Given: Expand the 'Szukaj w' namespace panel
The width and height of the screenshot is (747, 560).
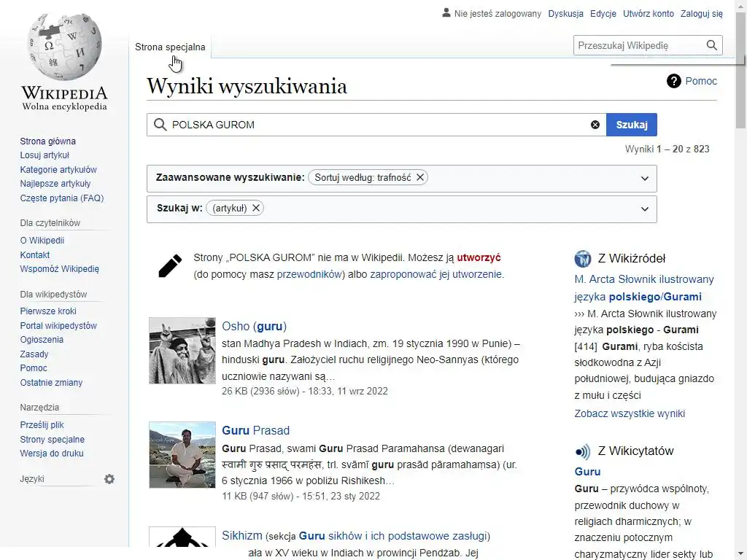Looking at the screenshot, I should click(x=645, y=209).
